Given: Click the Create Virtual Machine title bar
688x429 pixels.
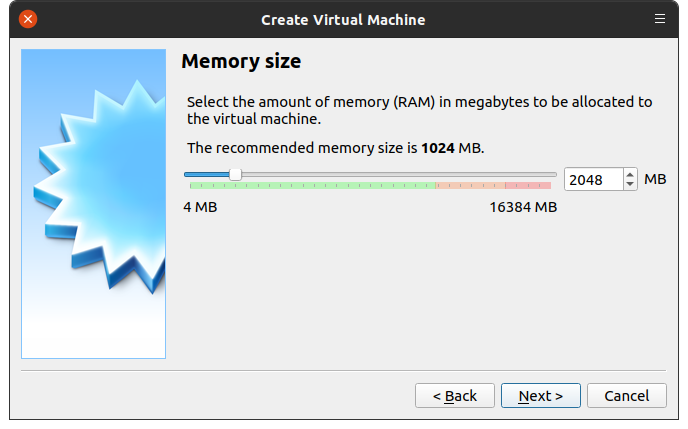Looking at the screenshot, I should pyautogui.click(x=343, y=19).
